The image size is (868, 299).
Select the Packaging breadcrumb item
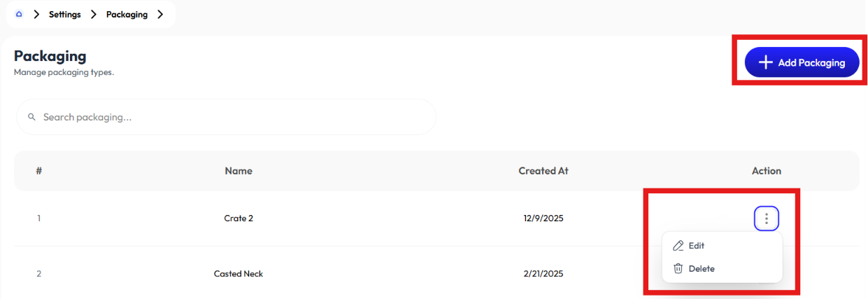(x=127, y=14)
